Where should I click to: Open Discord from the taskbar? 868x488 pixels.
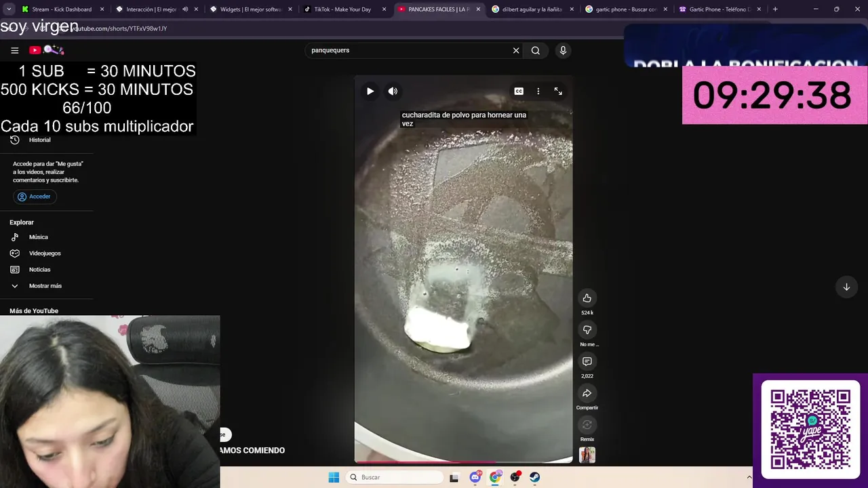click(x=475, y=477)
